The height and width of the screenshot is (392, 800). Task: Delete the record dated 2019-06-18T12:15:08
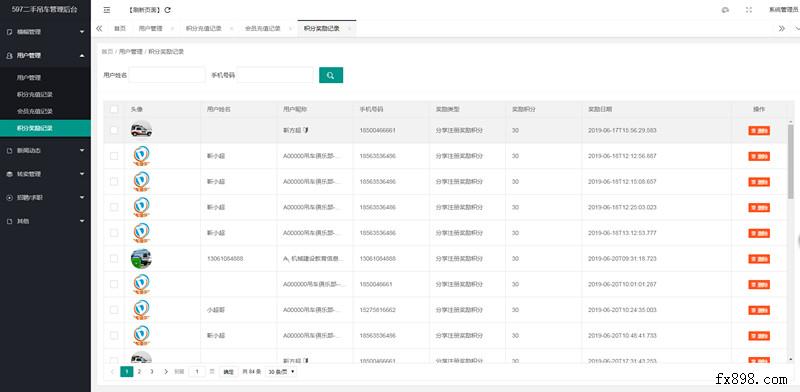tap(759, 182)
